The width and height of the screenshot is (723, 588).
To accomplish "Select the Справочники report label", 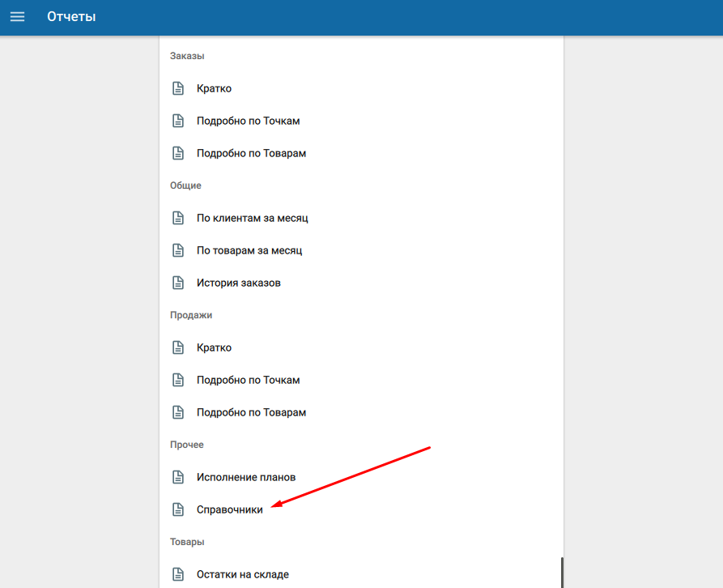I will [x=229, y=509].
